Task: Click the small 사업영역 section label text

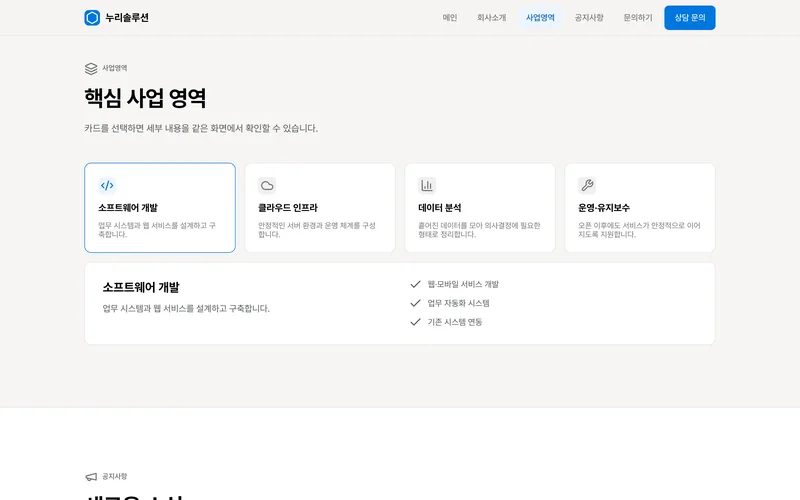Action: tap(115, 68)
